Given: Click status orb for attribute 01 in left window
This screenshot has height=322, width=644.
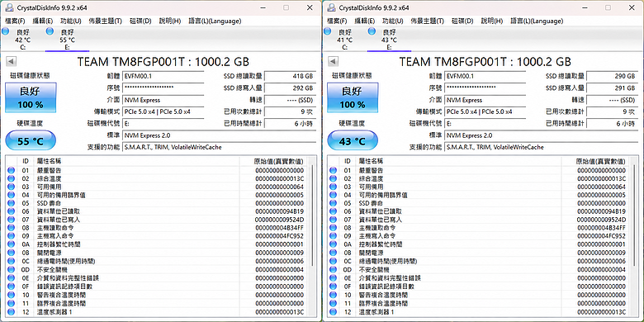Looking at the screenshot, I should [x=11, y=170].
